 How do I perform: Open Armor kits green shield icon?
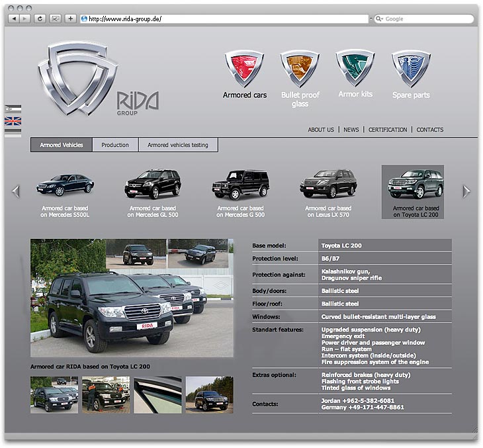pyautogui.click(x=355, y=67)
